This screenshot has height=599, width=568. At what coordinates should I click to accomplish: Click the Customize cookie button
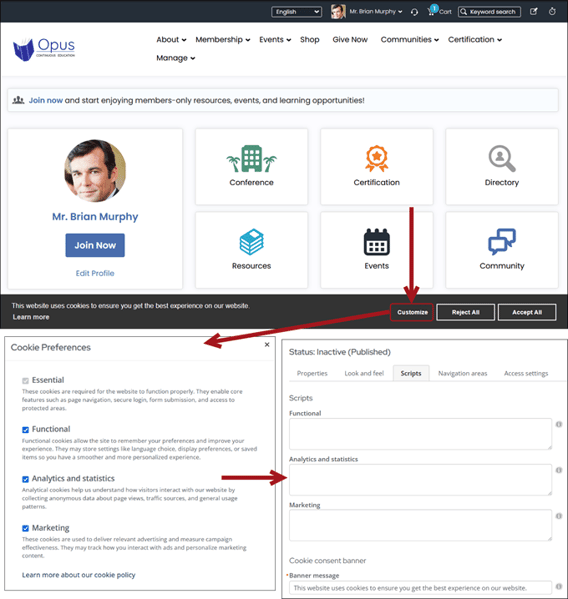[412, 312]
